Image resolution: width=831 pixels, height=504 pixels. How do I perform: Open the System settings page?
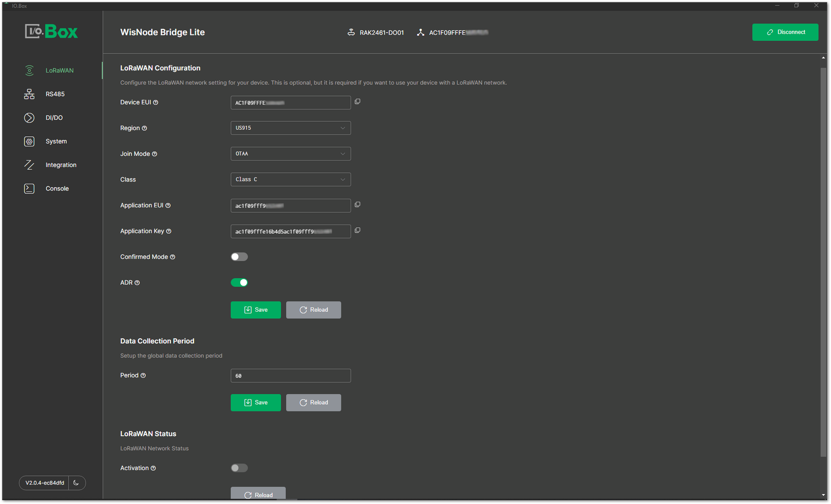56,141
